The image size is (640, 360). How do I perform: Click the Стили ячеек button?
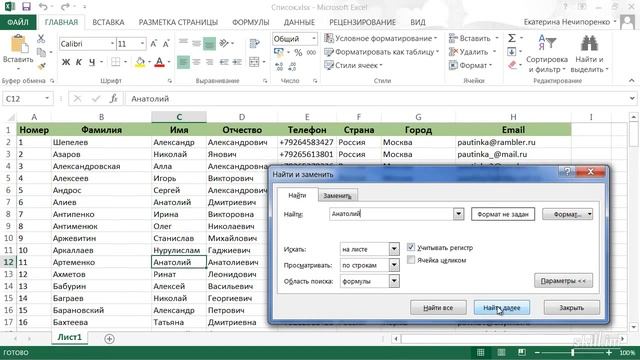tap(353, 65)
